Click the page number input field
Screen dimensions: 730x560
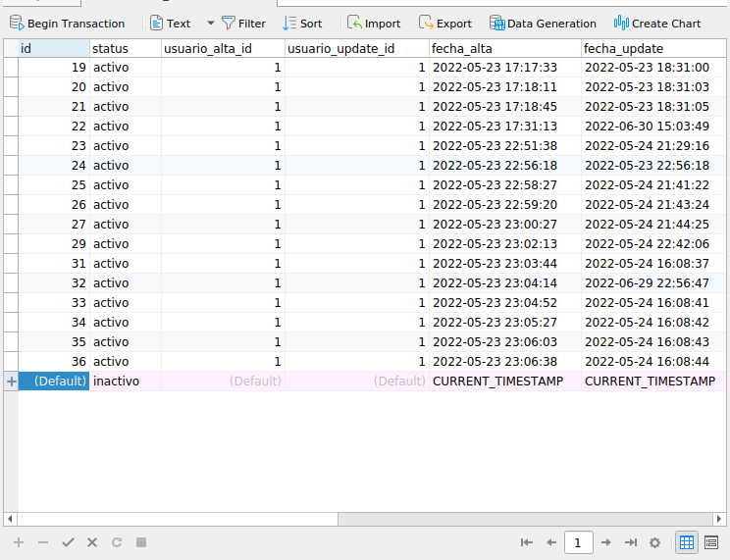pyautogui.click(x=579, y=542)
